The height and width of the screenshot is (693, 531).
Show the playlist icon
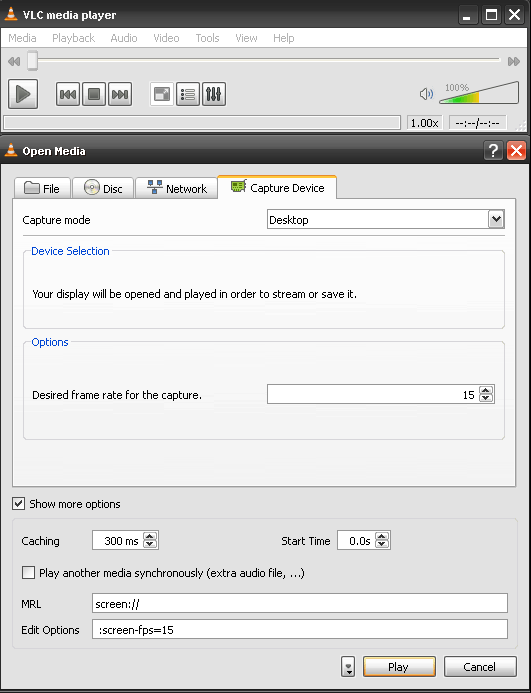pos(188,94)
